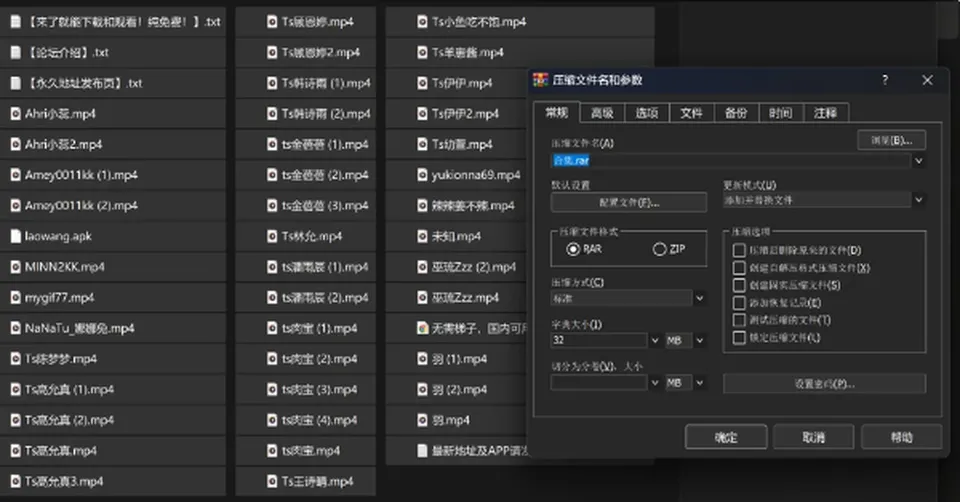
Task: Click the video icon of NaNaTu_娜娜兔.mp4
Action: coord(16,328)
